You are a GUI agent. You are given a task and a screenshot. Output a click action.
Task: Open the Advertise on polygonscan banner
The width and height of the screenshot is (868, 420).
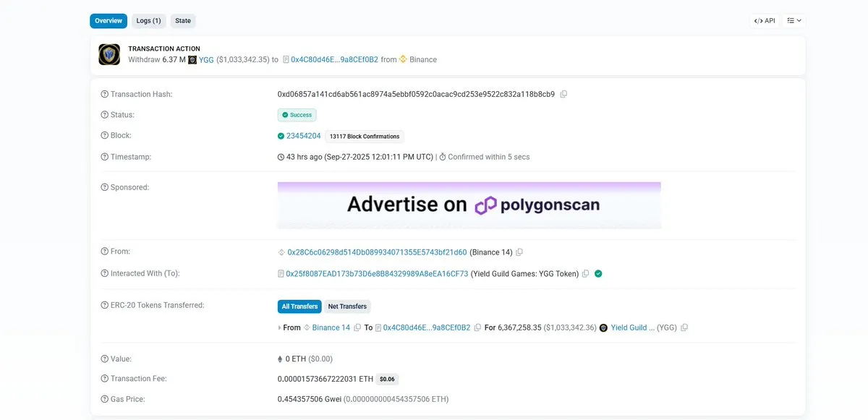point(469,205)
